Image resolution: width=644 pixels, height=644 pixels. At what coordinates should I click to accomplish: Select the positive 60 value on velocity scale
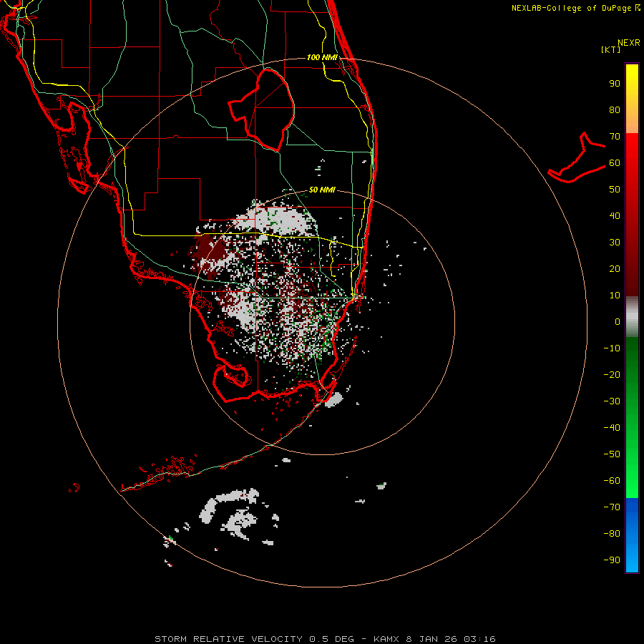pos(615,163)
